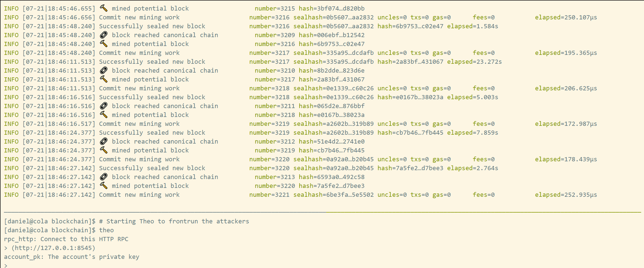The height and width of the screenshot is (268, 644).
Task: Click the text elapsed=250.107µs
Action: click(x=566, y=17)
